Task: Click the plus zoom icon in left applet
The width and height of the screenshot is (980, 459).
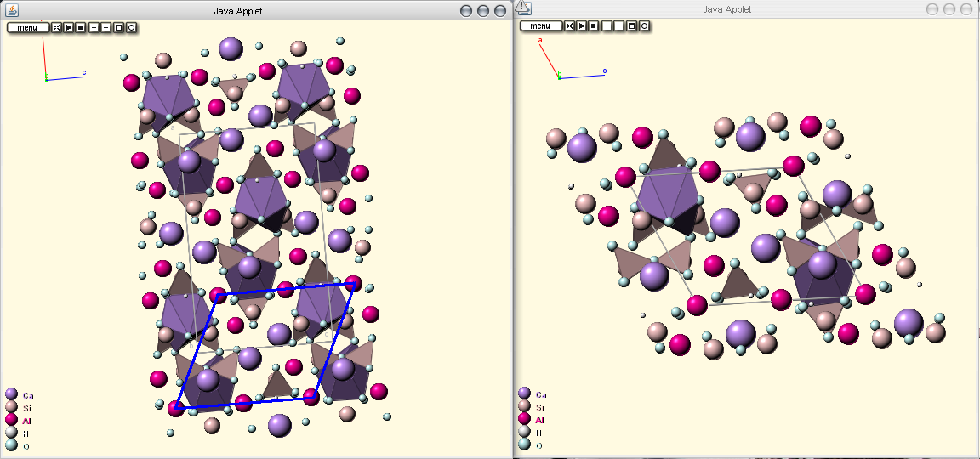Action: (x=93, y=27)
